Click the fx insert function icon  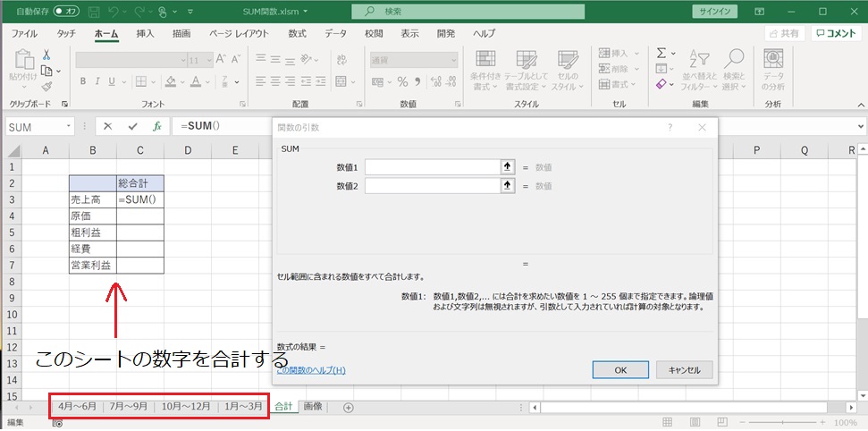156,126
